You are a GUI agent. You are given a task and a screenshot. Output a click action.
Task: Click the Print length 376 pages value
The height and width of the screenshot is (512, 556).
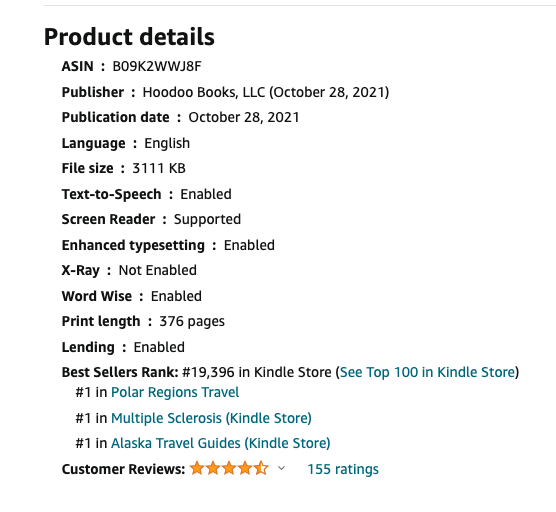pos(192,322)
